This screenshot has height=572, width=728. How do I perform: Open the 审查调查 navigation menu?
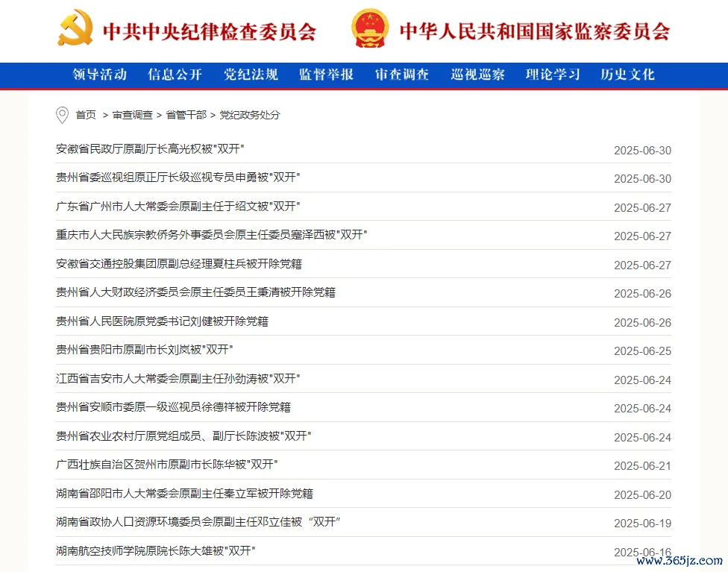coord(402,75)
